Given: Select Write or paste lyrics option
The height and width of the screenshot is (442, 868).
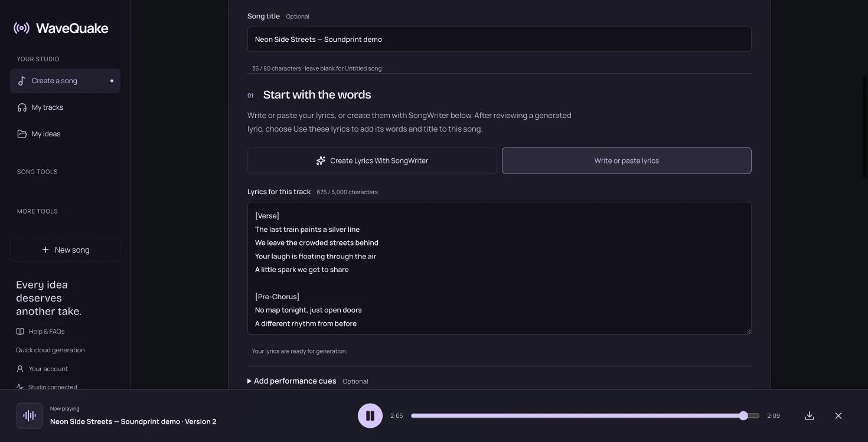Looking at the screenshot, I should (x=626, y=161).
